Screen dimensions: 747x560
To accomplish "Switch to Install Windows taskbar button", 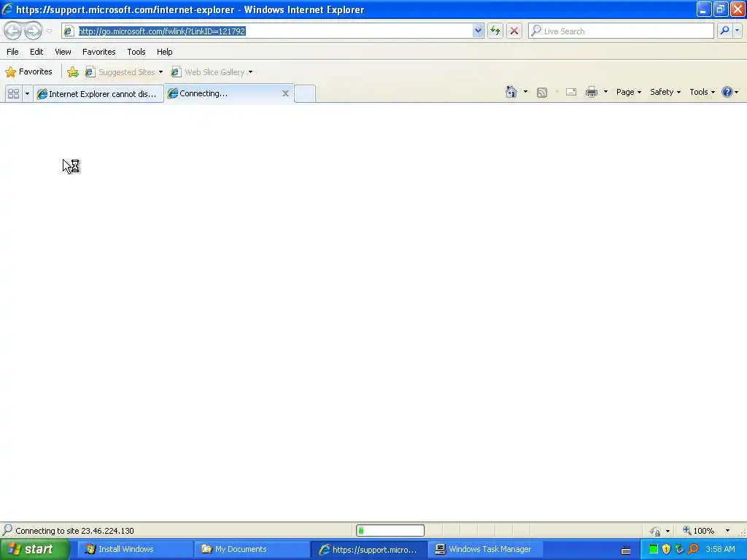I will point(134,549).
